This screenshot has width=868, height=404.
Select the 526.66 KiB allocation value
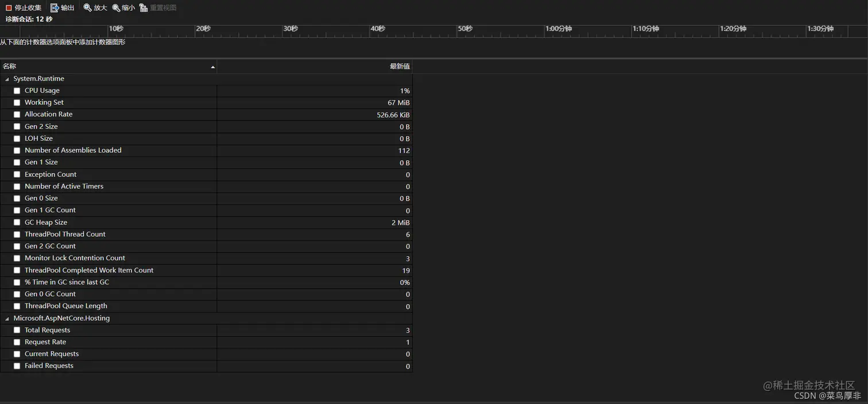click(x=393, y=115)
